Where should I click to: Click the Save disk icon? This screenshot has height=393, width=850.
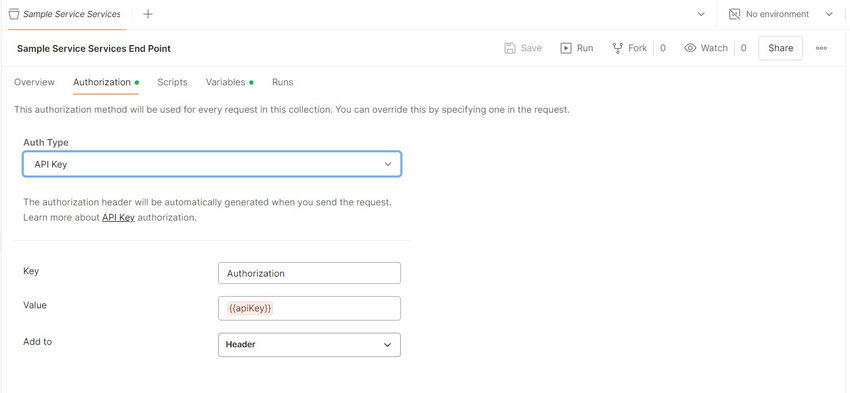[x=510, y=48]
